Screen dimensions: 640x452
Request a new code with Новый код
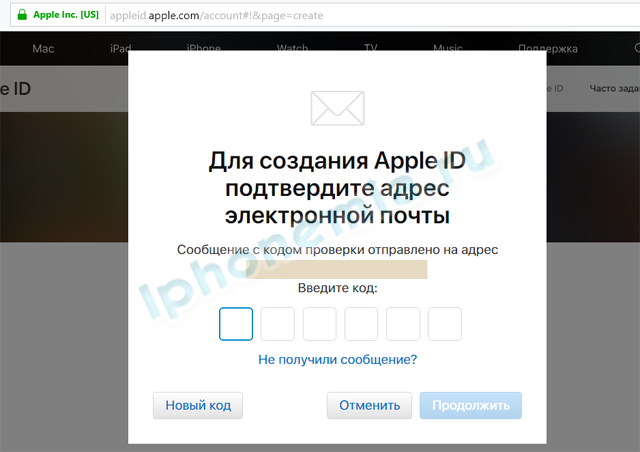[198, 405]
